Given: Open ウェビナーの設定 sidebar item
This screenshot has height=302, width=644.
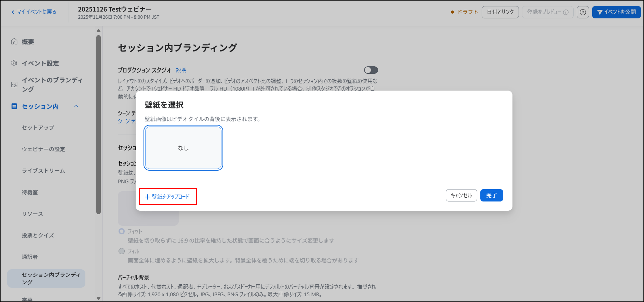Looking at the screenshot, I should click(44, 149).
